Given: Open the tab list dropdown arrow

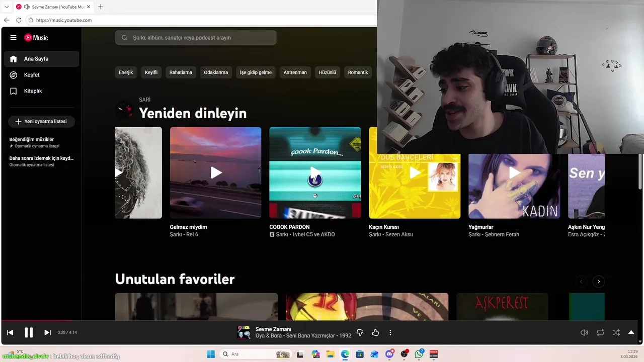Looking at the screenshot, I should [7, 7].
